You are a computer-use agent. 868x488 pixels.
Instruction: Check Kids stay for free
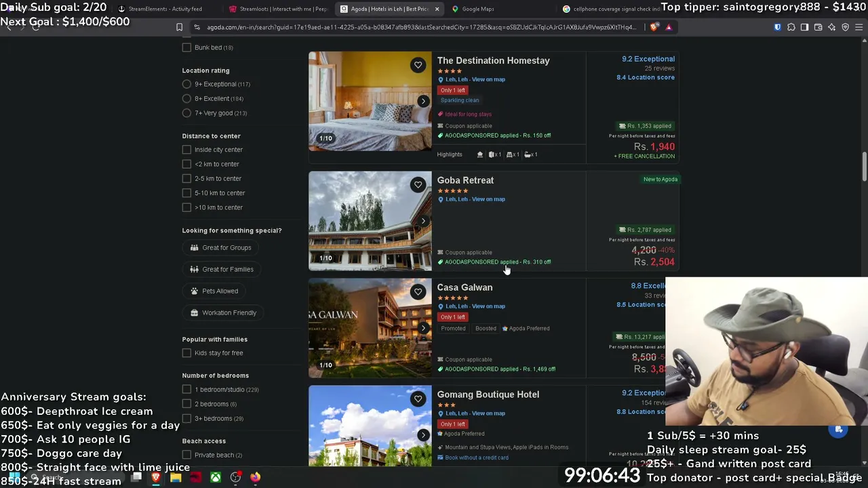click(x=186, y=353)
